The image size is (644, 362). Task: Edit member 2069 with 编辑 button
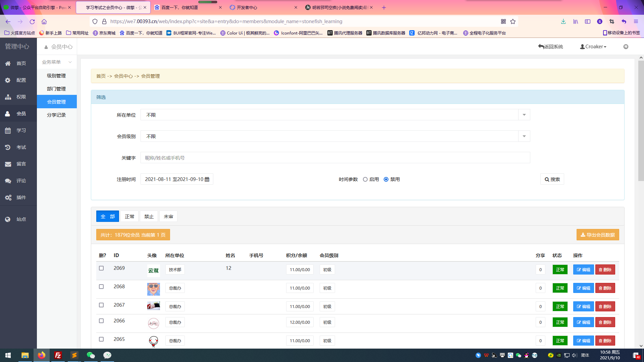click(x=583, y=269)
